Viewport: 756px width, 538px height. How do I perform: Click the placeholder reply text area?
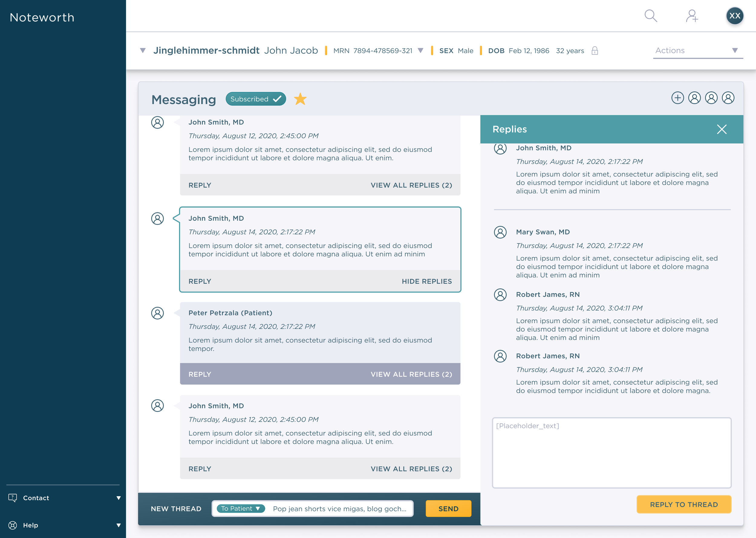point(612,453)
